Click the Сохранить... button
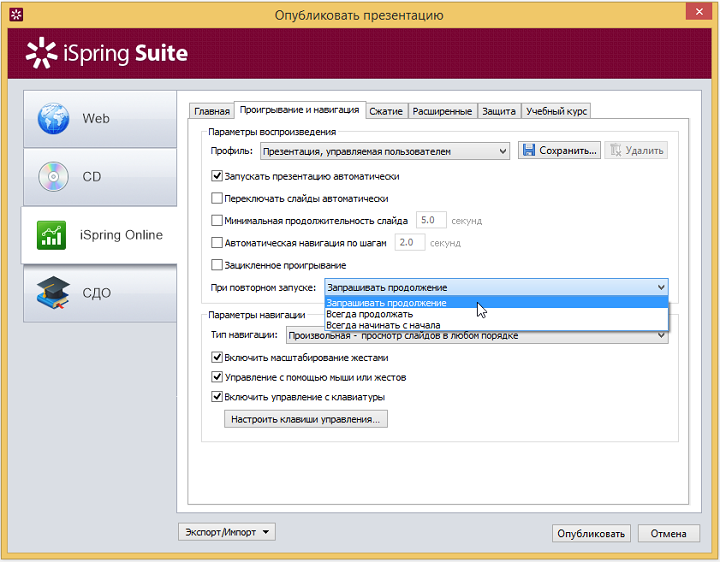 tap(559, 150)
